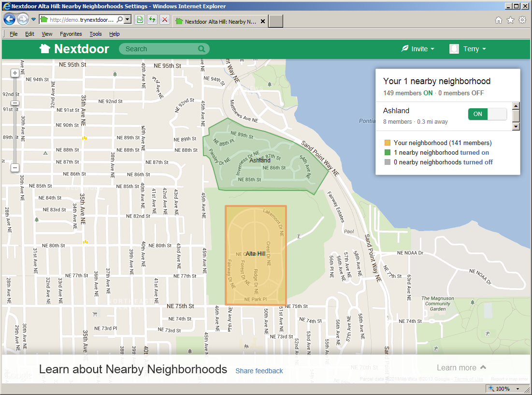This screenshot has width=532, height=395.
Task: Click the Nextdoor house logo icon
Action: point(44,48)
